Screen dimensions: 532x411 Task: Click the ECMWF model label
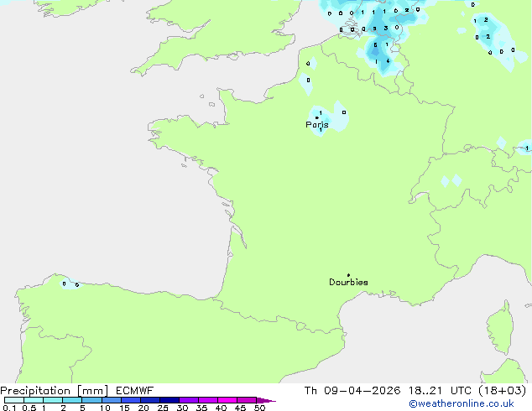click(133, 391)
